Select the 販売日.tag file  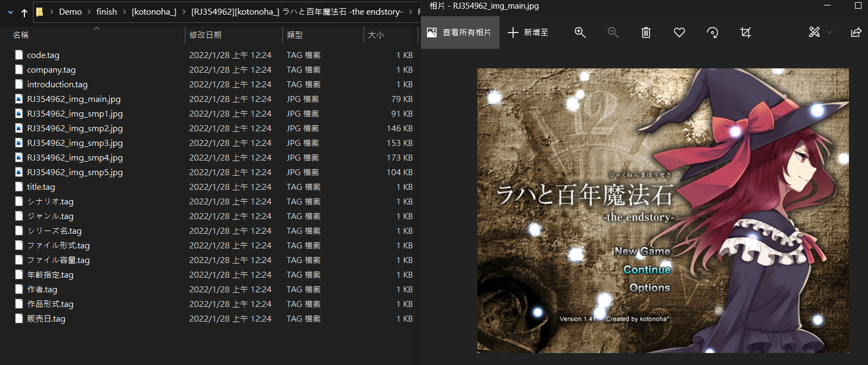tap(46, 318)
